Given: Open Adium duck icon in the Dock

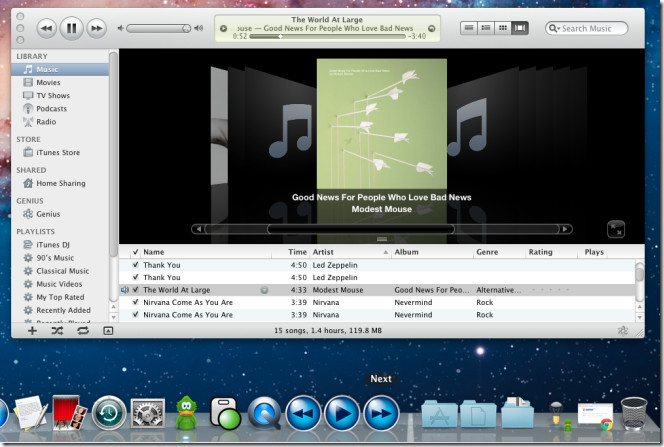Looking at the screenshot, I should 186,413.
